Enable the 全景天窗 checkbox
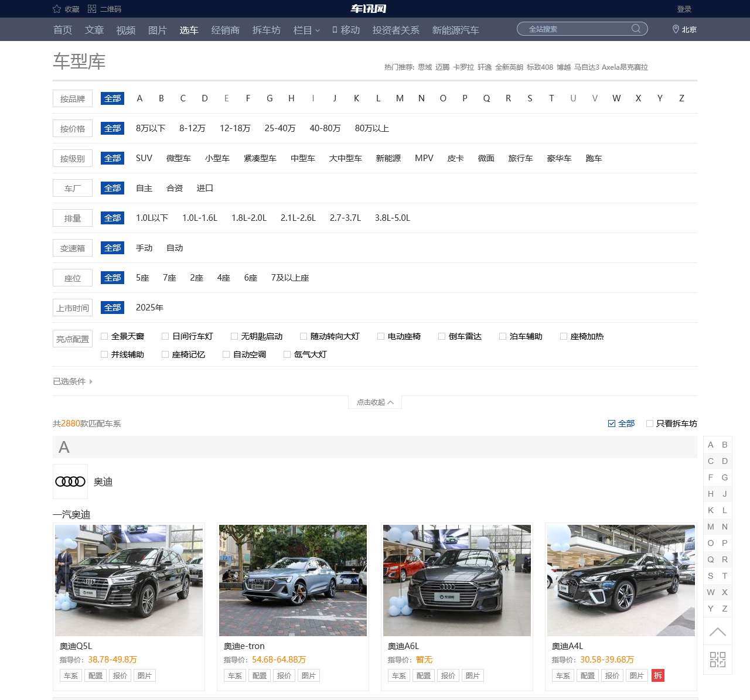750x700 pixels. click(104, 336)
